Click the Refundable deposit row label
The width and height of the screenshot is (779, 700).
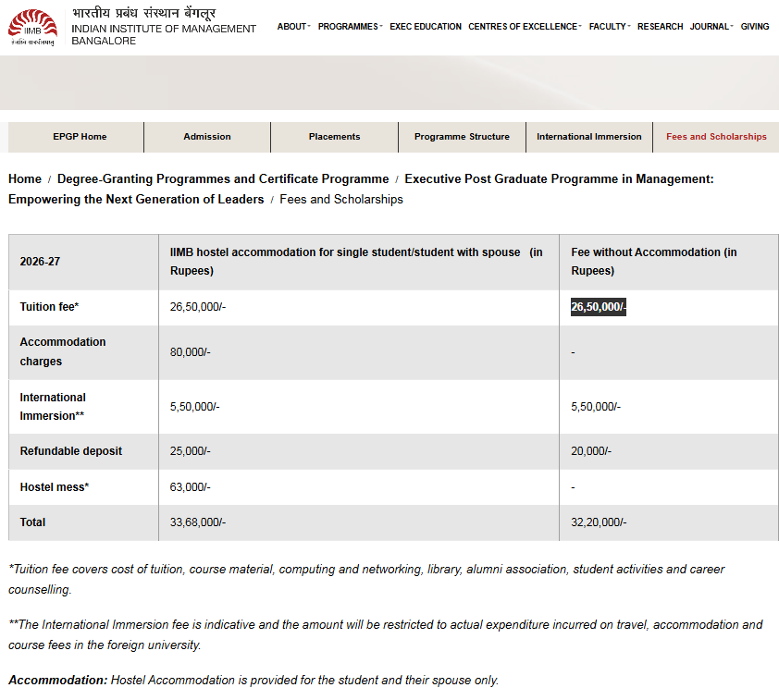(x=71, y=451)
